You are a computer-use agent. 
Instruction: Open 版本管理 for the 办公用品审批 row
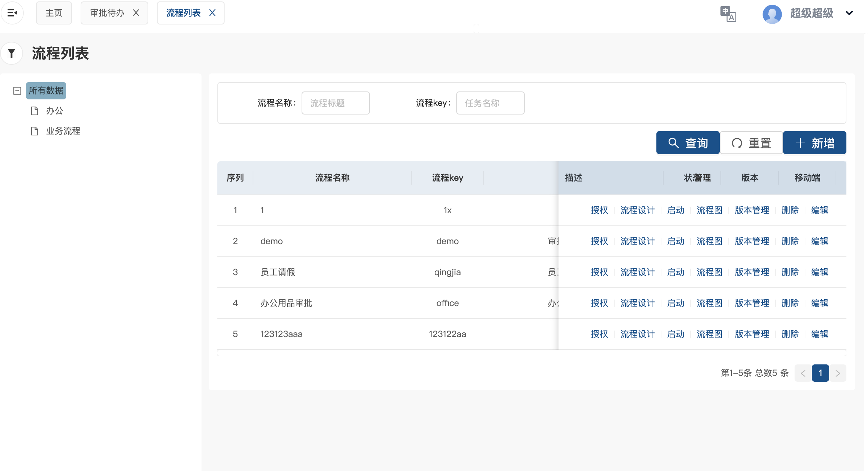point(752,303)
